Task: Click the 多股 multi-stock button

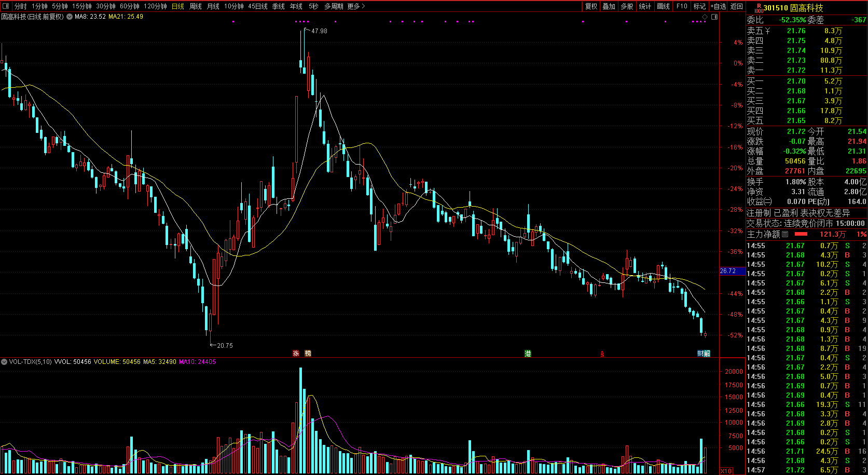Action: pyautogui.click(x=627, y=6)
